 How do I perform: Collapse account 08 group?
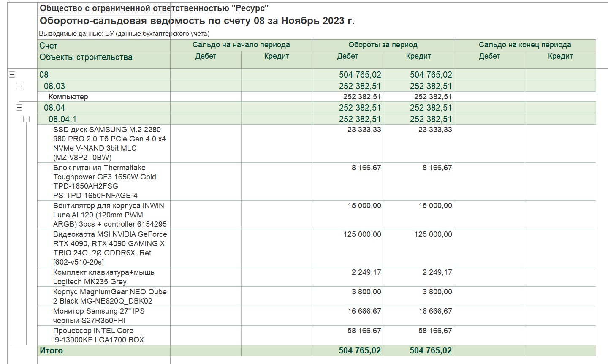coord(12,75)
